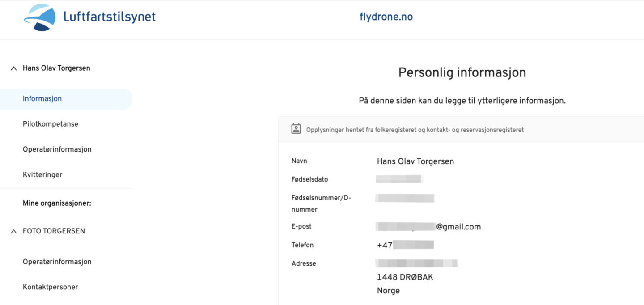Open Kvitteringer in the sidebar
Image resolution: width=644 pixels, height=305 pixels.
(x=42, y=174)
